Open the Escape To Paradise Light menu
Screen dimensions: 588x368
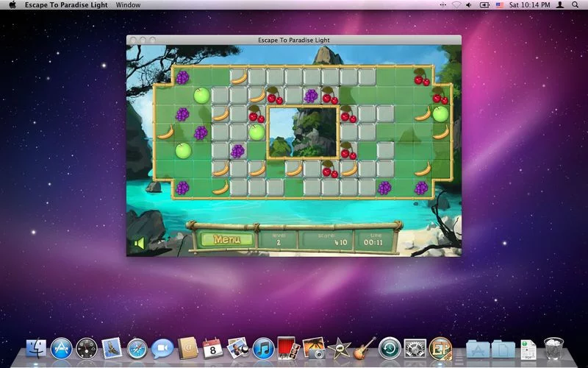coord(66,5)
